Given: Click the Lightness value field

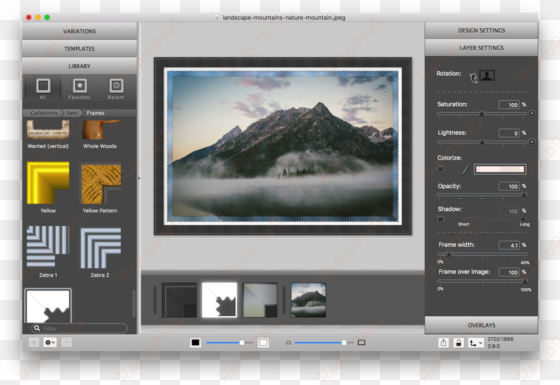Looking at the screenshot, I should pyautogui.click(x=509, y=133).
